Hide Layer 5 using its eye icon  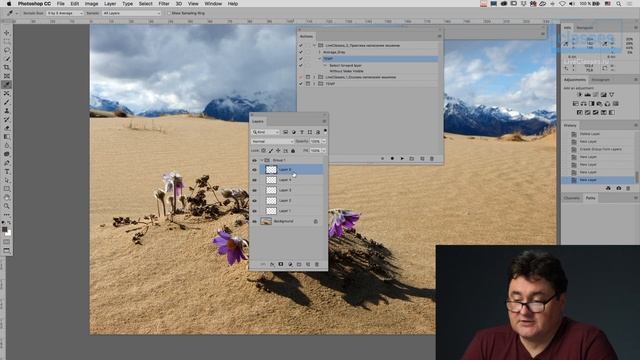(x=254, y=169)
